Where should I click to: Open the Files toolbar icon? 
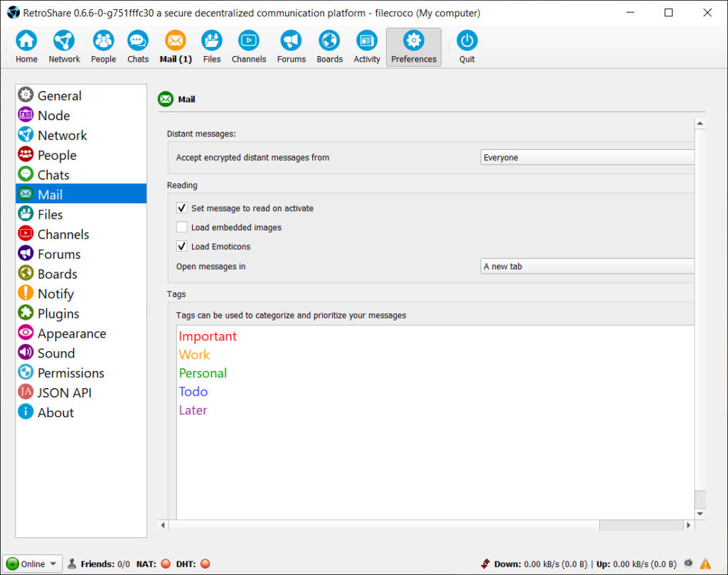click(x=212, y=47)
